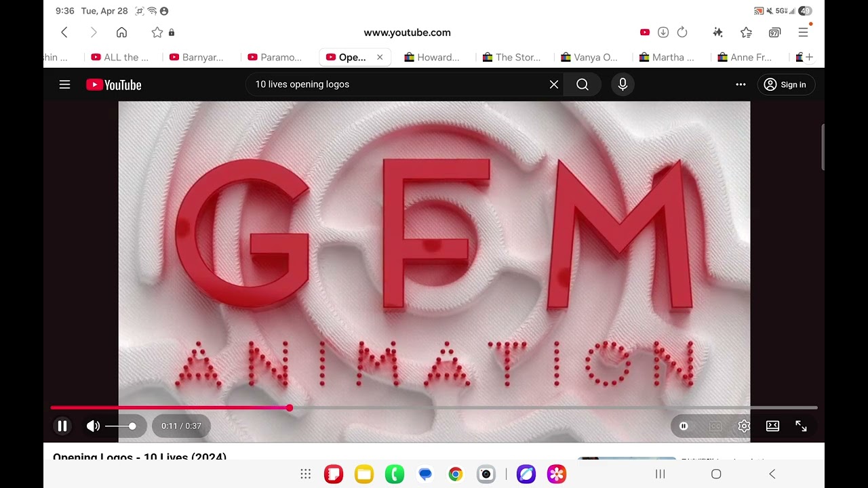Switch to the 'Paramo...' tab
This screenshot has height=488, width=868.
pos(275,57)
